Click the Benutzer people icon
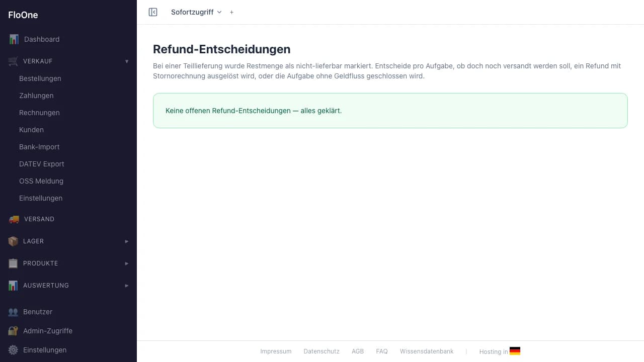This screenshot has height=362, width=644. 13,312
